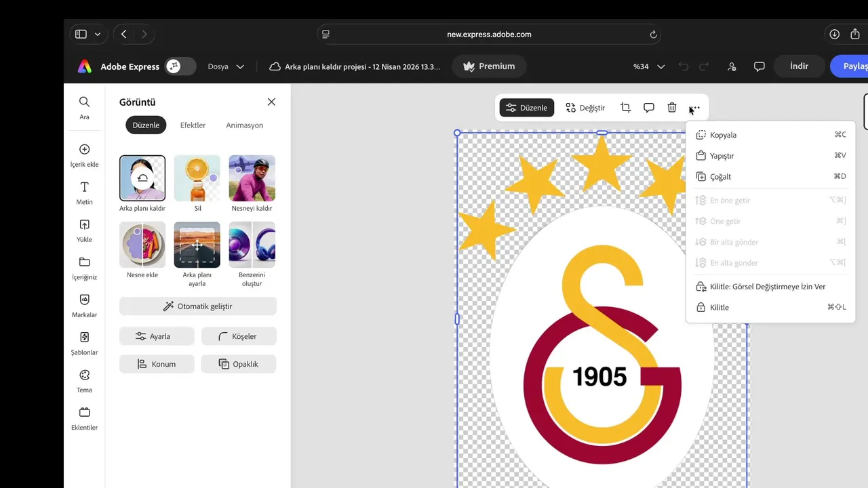Open the Dosya dropdown menu
868x488 pixels.
[226, 66]
